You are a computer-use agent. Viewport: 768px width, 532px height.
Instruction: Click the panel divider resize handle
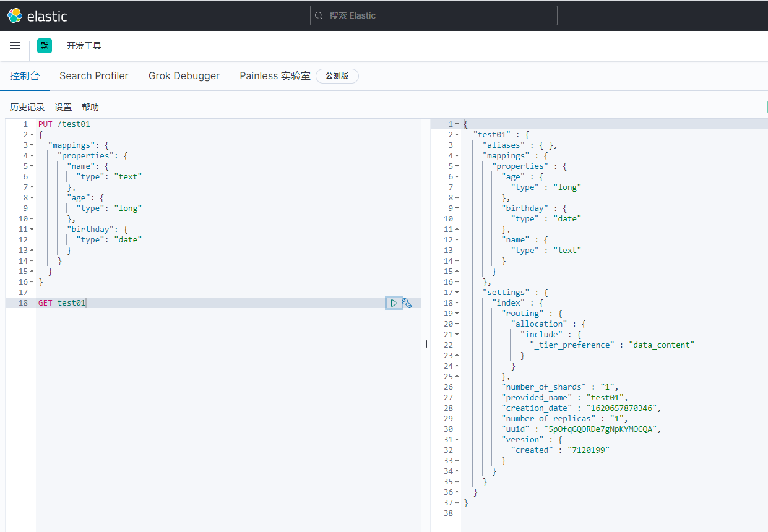pyautogui.click(x=426, y=344)
